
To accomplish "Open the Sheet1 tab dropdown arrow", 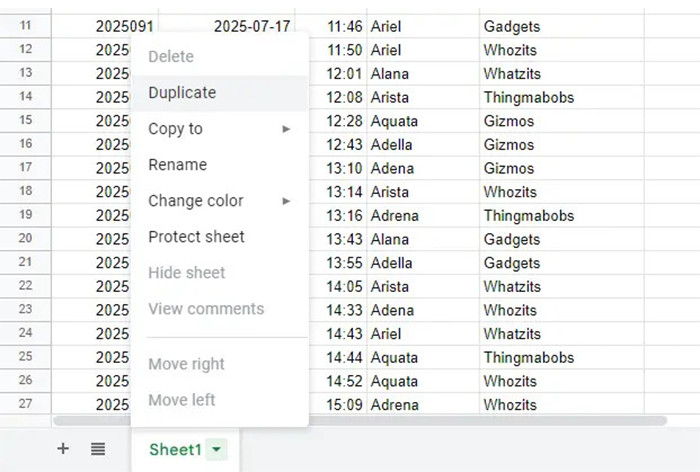I will click(217, 450).
